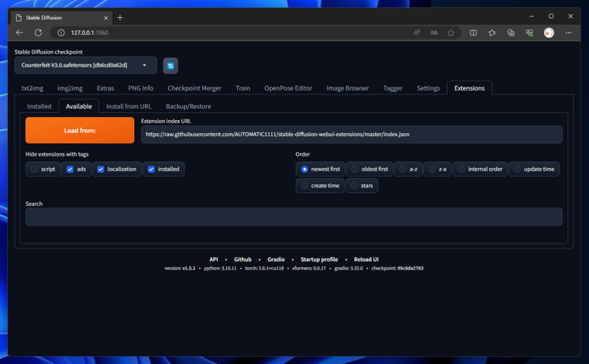Click the translate page icon
Screen dimensions: 589x364
point(434,33)
